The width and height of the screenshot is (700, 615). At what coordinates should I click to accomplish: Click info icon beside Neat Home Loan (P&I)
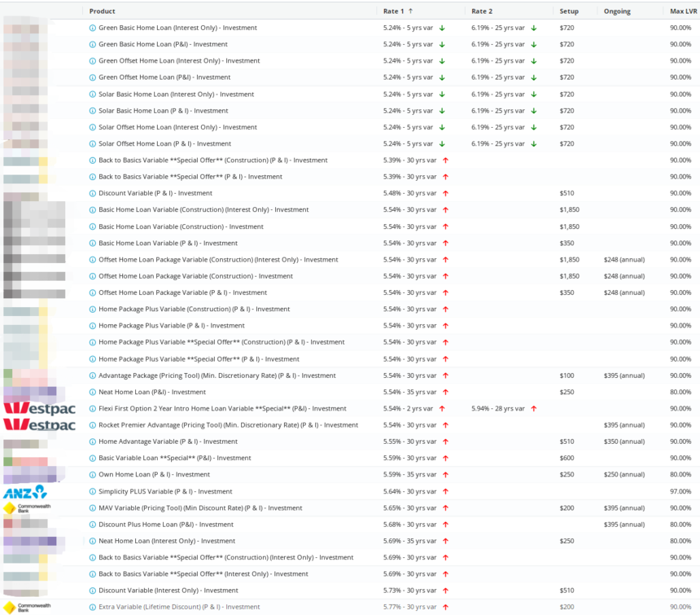[93, 392]
